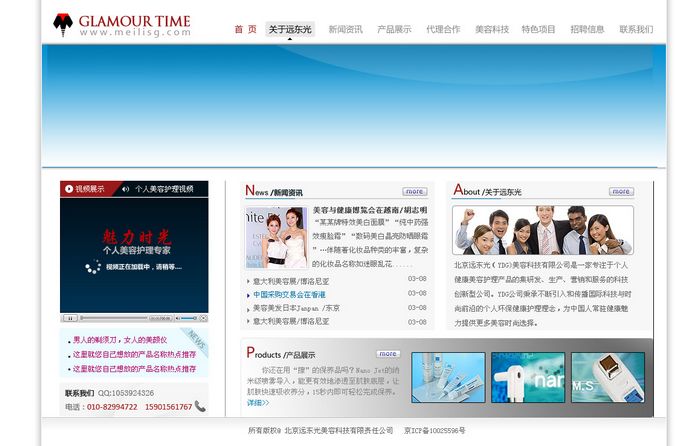Screen dimensions: 700x446
Task: Click the Glamour Time logo
Action: (121, 26)
